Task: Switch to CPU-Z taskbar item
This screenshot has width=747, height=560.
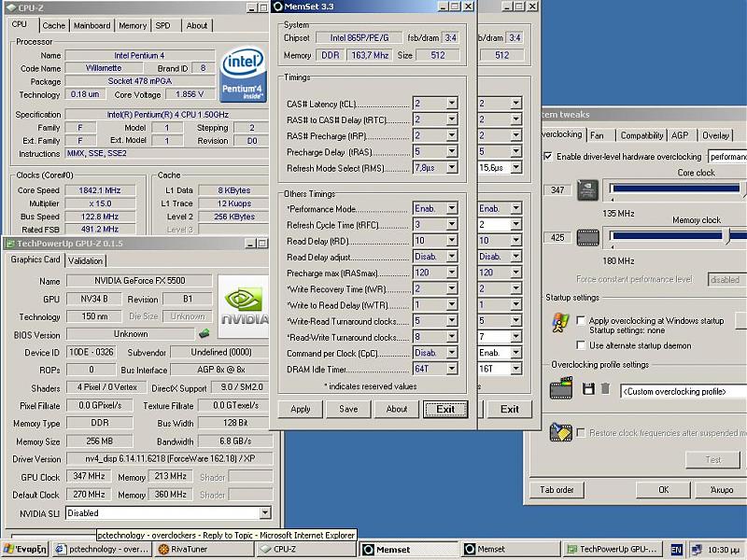Action: [306, 549]
